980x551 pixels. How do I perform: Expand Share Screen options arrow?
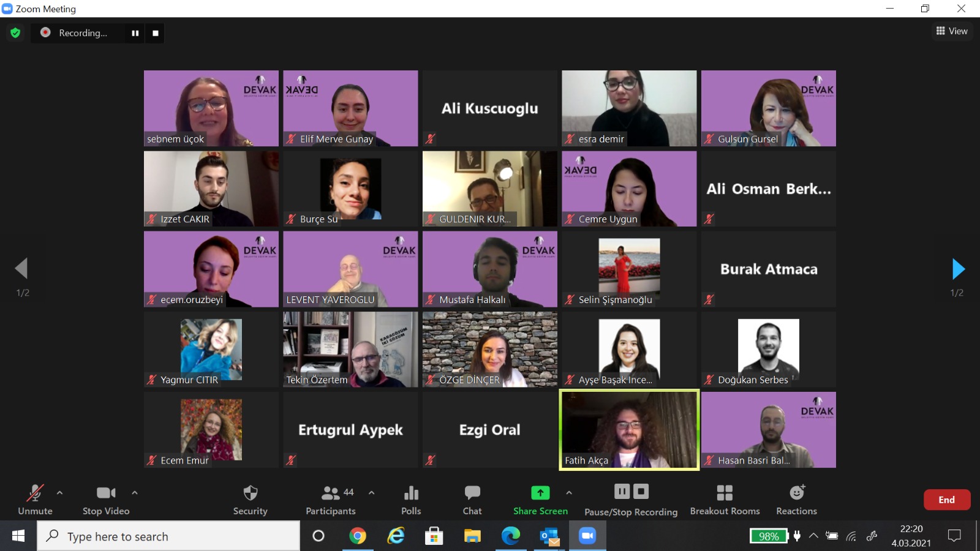[x=569, y=492]
